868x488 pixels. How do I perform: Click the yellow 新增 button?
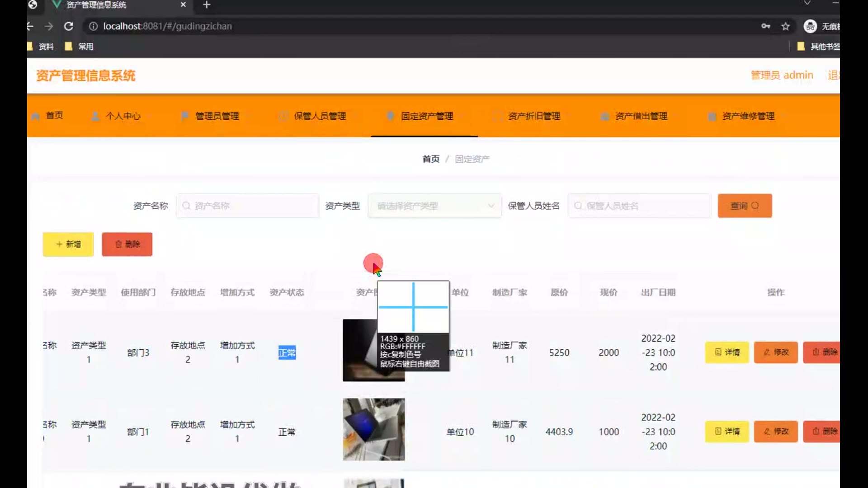tap(68, 244)
